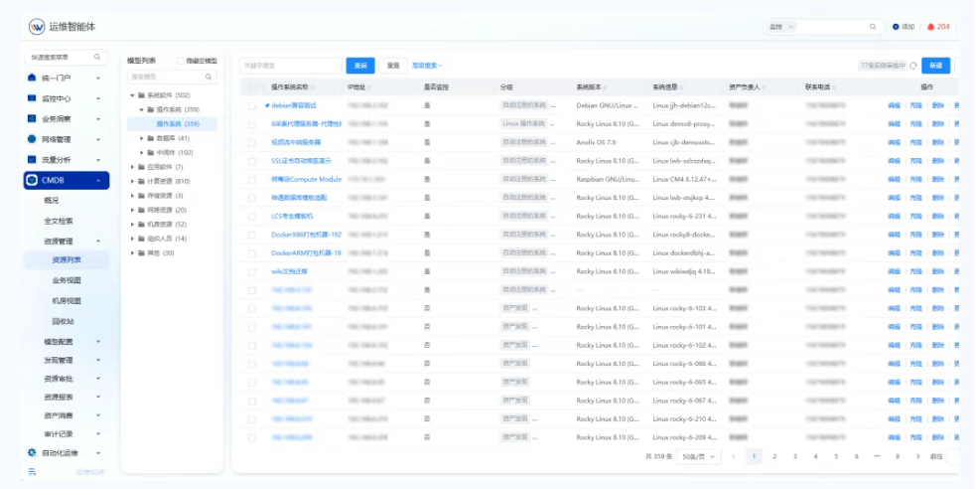The width and height of the screenshot is (980, 489).
Task: Click the 添加 icon in top bar
Action: 896,27
